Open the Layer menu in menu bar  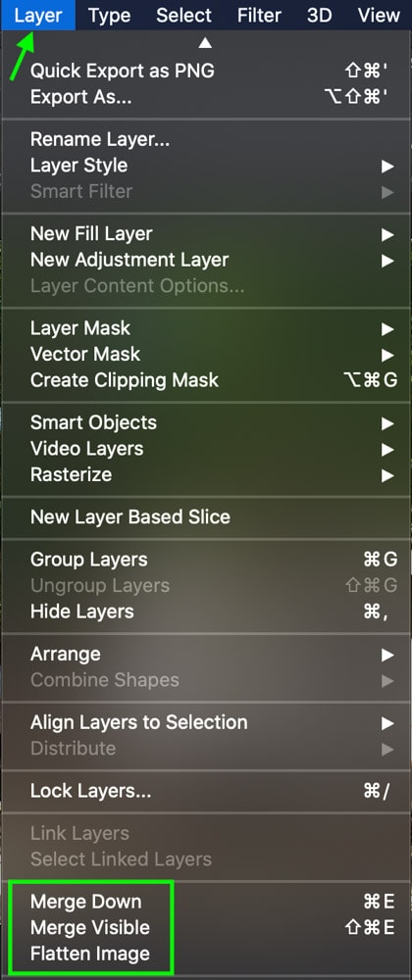click(37, 15)
